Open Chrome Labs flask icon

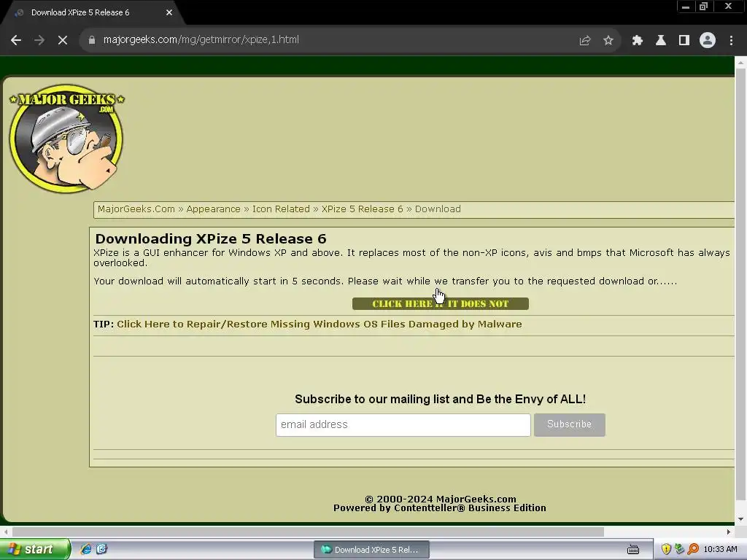pos(660,41)
